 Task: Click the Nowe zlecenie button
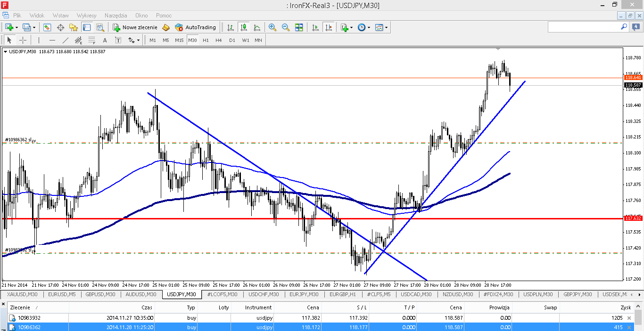pyautogui.click(x=135, y=27)
